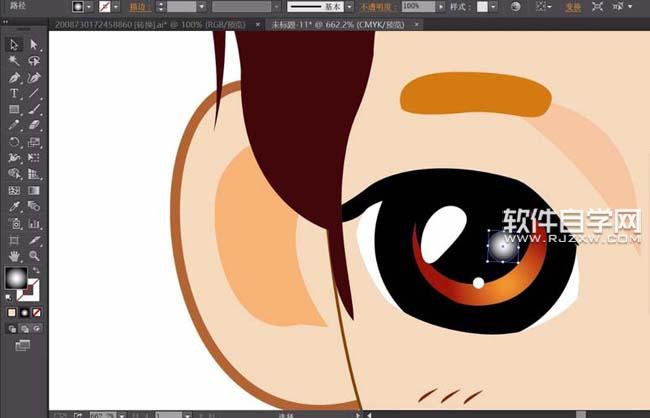Click the gradient fill box in toolbar

(16, 279)
